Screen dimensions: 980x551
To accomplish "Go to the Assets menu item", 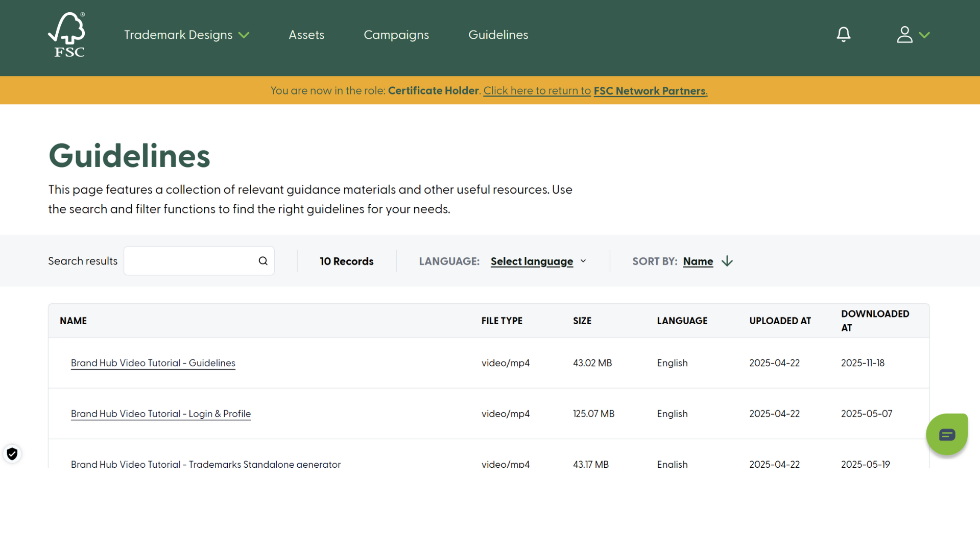I will point(306,35).
